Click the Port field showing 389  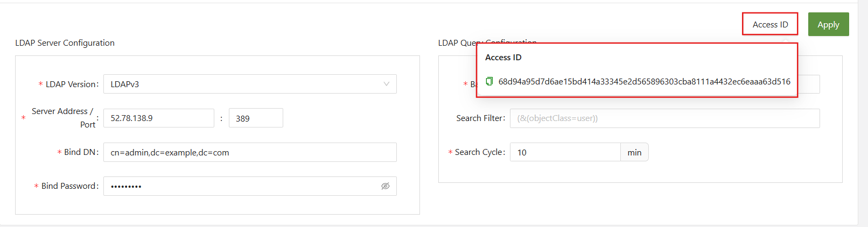[x=256, y=118]
